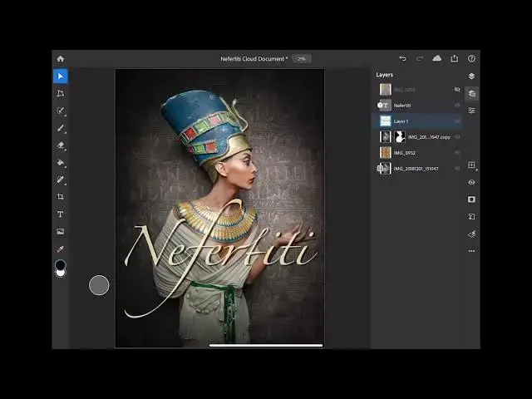The height and width of the screenshot is (399, 532).
Task: Select the Paint Bucket fill tool
Action: [x=61, y=163]
